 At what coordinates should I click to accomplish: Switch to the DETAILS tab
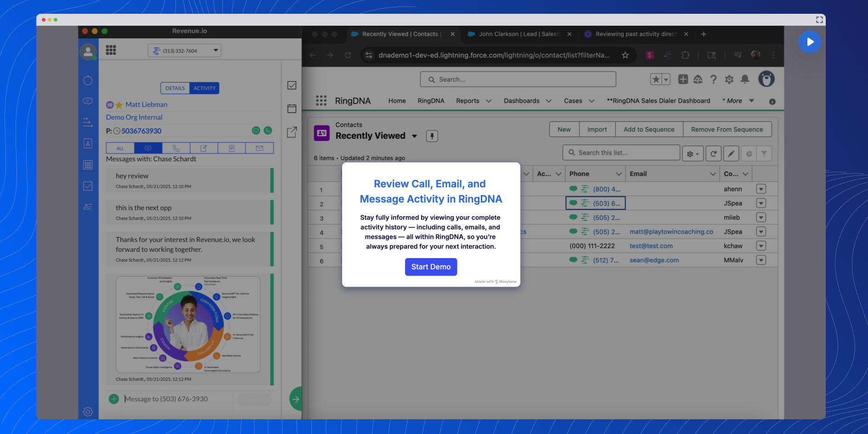[175, 88]
